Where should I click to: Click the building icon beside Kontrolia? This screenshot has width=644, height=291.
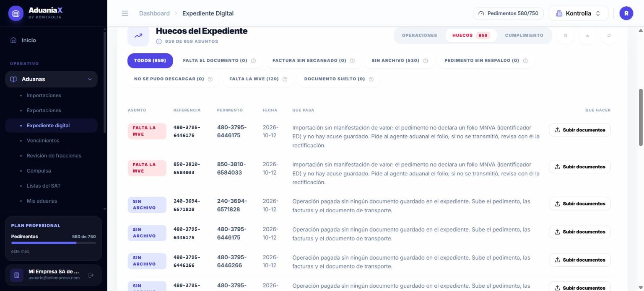[559, 13]
